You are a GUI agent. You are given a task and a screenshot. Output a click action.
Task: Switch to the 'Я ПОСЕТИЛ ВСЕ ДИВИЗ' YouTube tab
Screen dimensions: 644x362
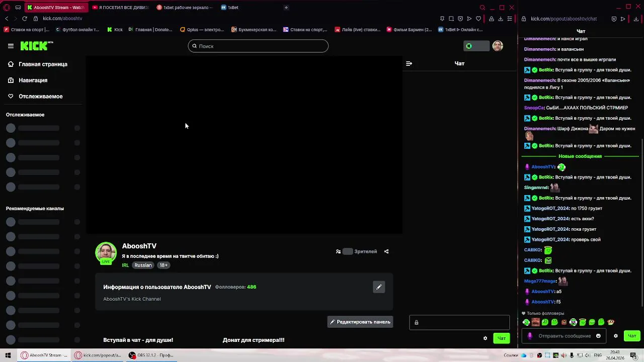[121, 8]
